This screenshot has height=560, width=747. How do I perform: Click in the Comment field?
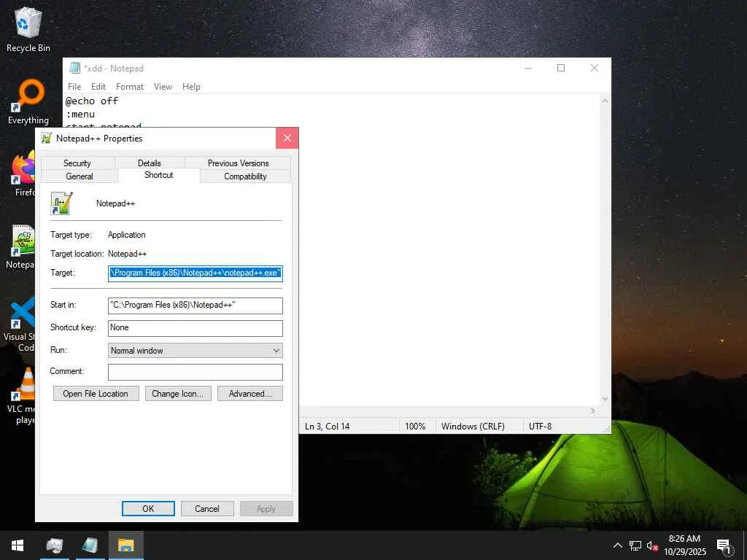(196, 372)
